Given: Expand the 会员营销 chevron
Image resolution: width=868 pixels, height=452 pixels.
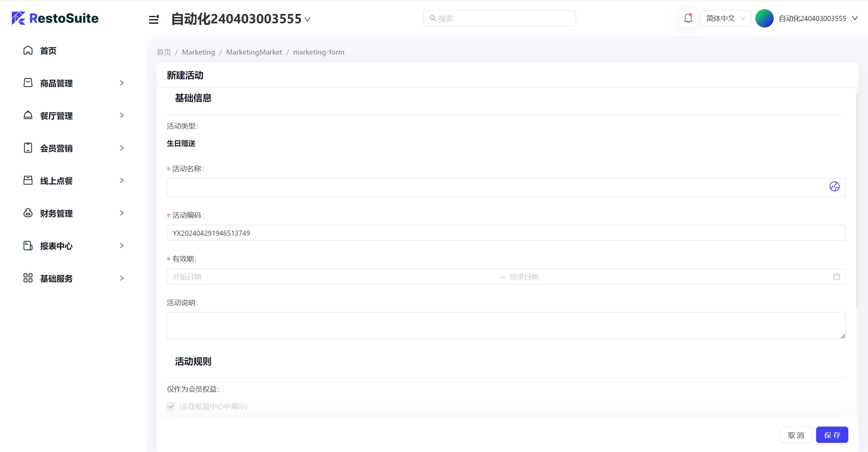Looking at the screenshot, I should 122,148.
